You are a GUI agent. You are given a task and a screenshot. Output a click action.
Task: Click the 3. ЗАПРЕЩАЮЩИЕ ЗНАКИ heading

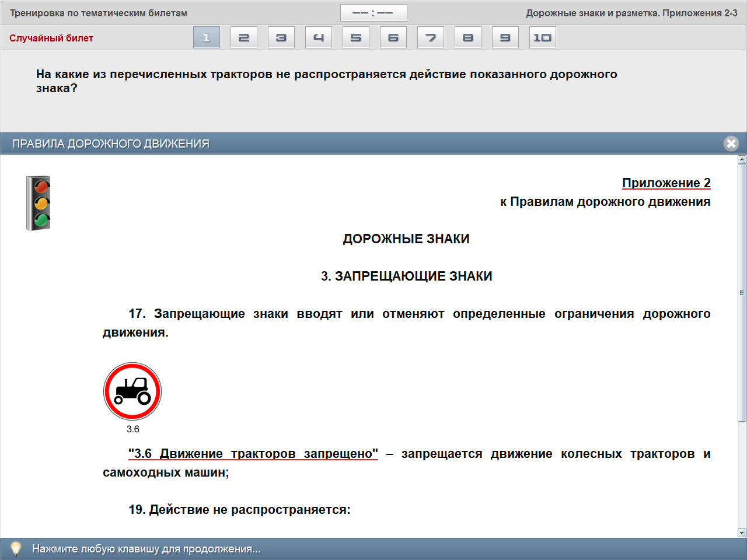click(x=407, y=276)
